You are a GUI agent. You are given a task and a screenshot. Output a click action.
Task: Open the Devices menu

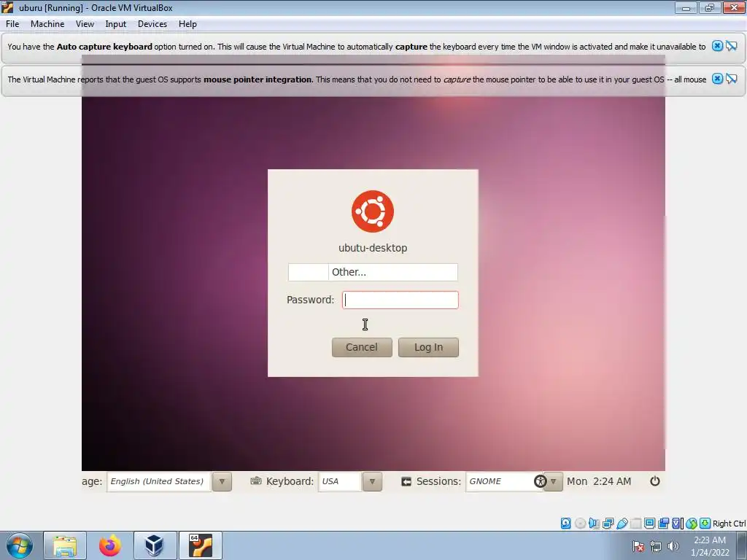click(x=152, y=24)
